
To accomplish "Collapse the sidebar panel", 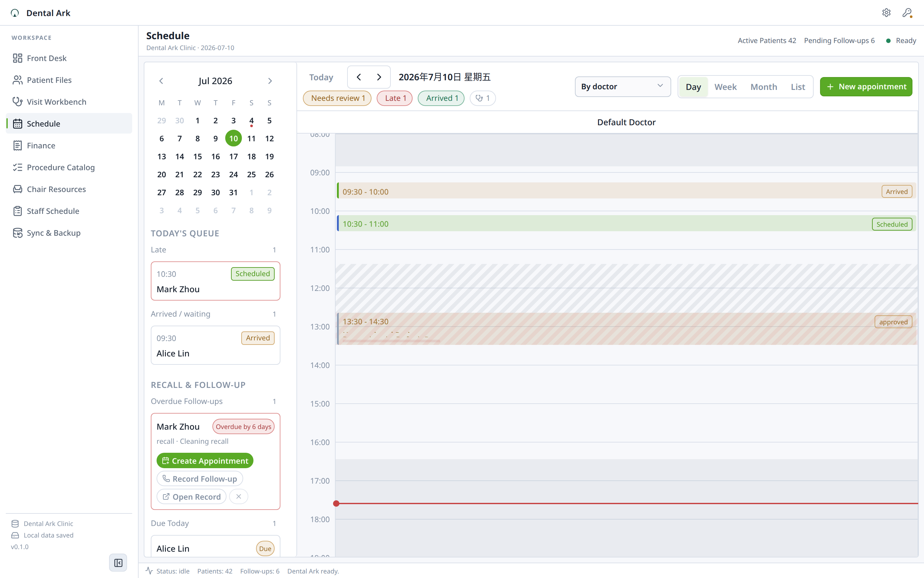I will [x=118, y=563].
